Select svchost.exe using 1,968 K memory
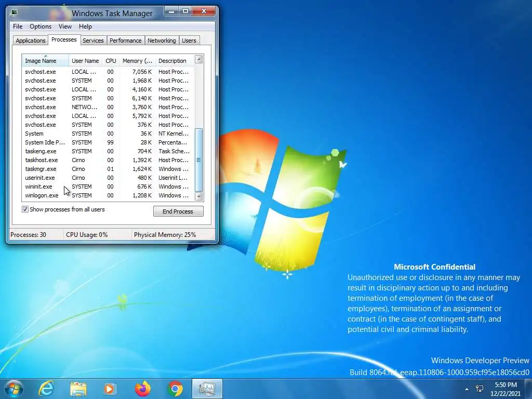This screenshot has width=532, height=399. pos(108,81)
